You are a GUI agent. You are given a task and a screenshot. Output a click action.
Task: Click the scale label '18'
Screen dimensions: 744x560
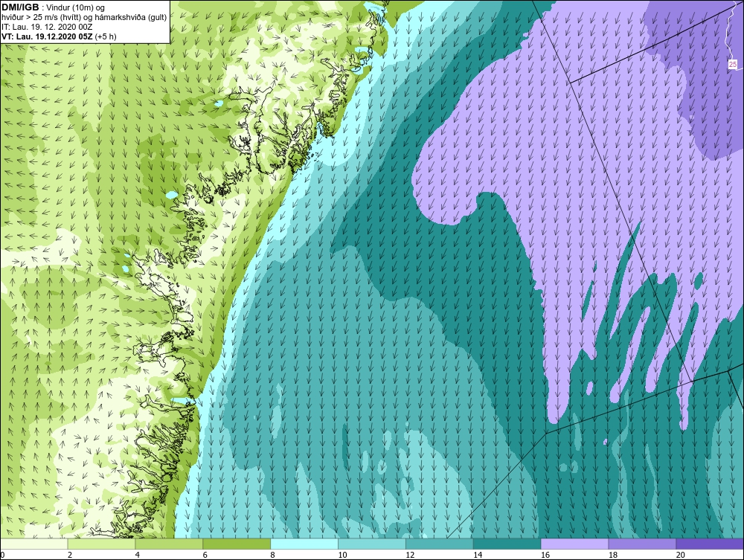613,555
